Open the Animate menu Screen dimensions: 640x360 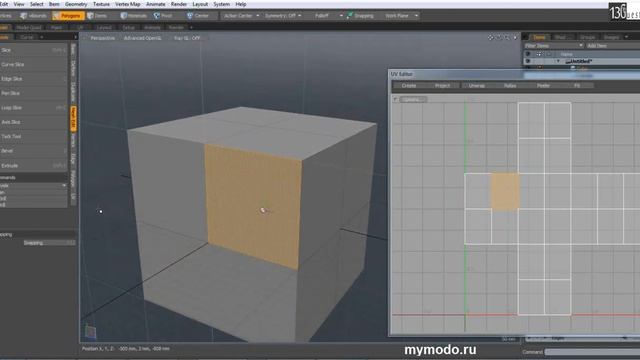point(156,4)
